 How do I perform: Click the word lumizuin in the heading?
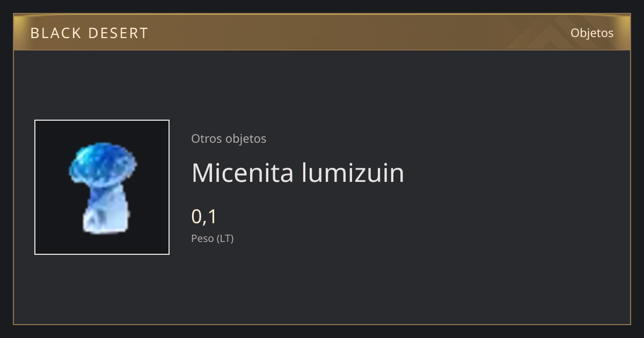click(x=353, y=173)
